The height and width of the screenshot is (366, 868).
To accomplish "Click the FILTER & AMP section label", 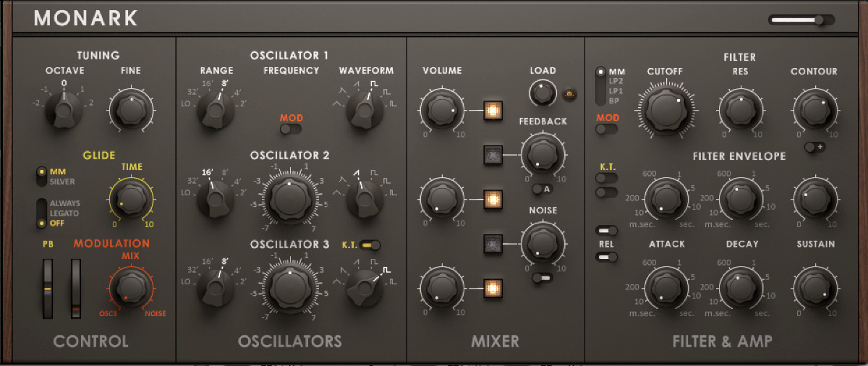I will click(x=723, y=341).
